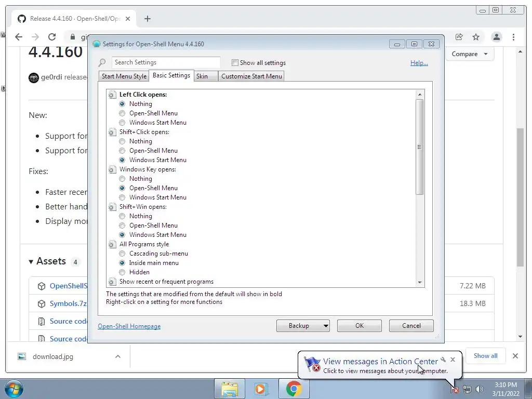The height and width of the screenshot is (399, 532).
Task: Click the taskbar clock showing 3:10 PM
Action: [x=506, y=389]
